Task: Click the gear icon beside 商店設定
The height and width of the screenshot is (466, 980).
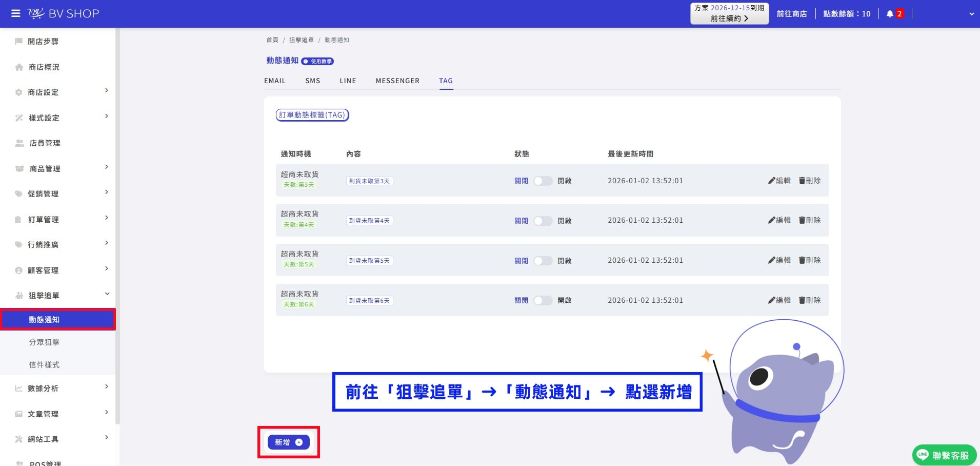Action: pos(19,92)
